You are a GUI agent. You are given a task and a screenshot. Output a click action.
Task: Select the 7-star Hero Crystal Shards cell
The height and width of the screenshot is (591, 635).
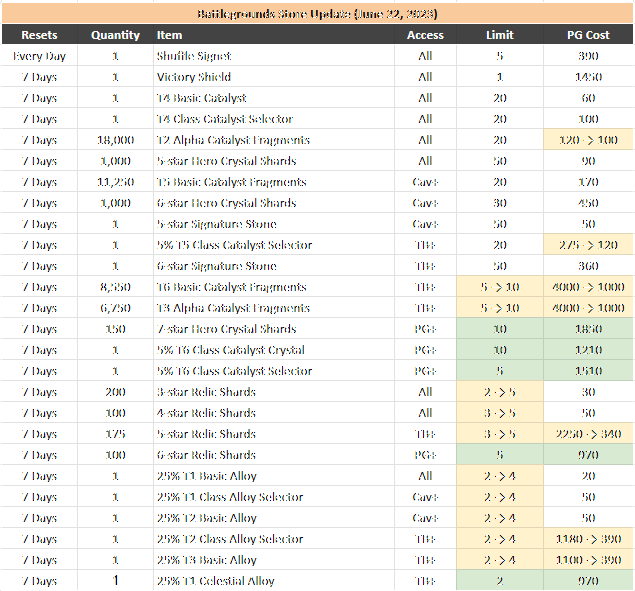click(x=274, y=329)
